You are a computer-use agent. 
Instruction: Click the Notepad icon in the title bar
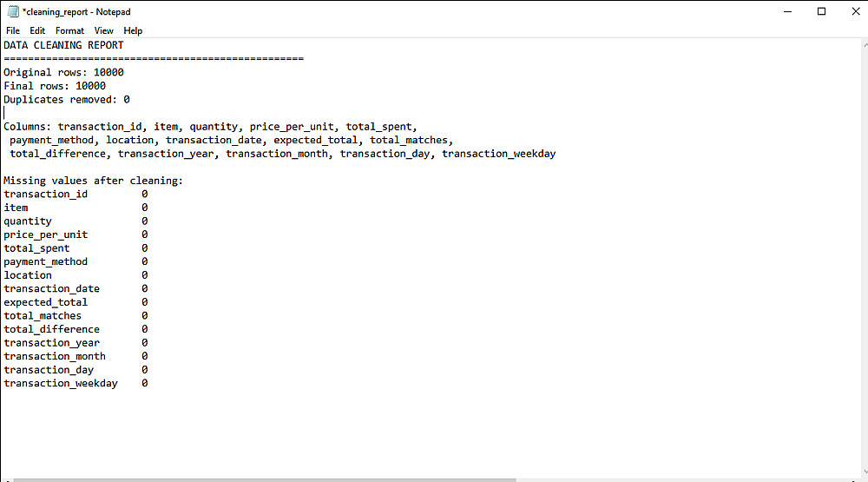12,11
